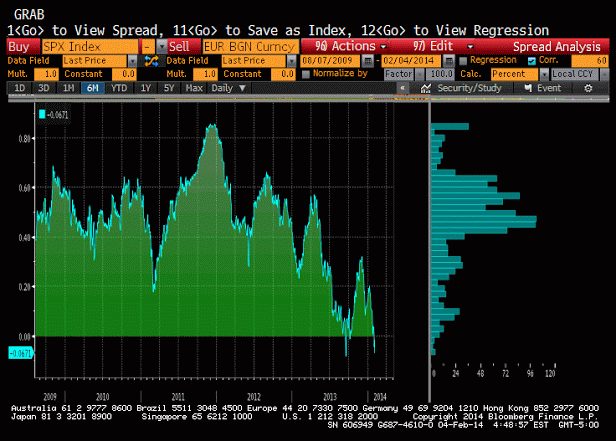Open the Local CCY dropdown
This screenshot has height=441, width=616.
tap(604, 74)
